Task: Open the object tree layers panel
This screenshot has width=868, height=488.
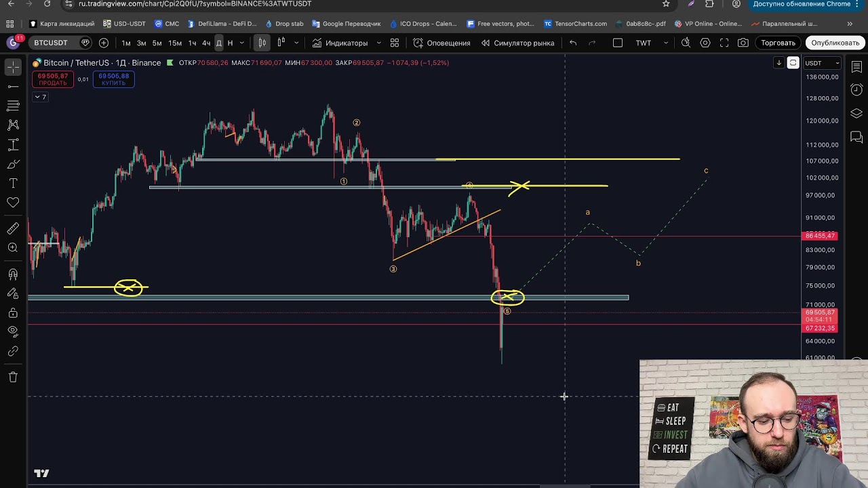Action: pos(856,113)
